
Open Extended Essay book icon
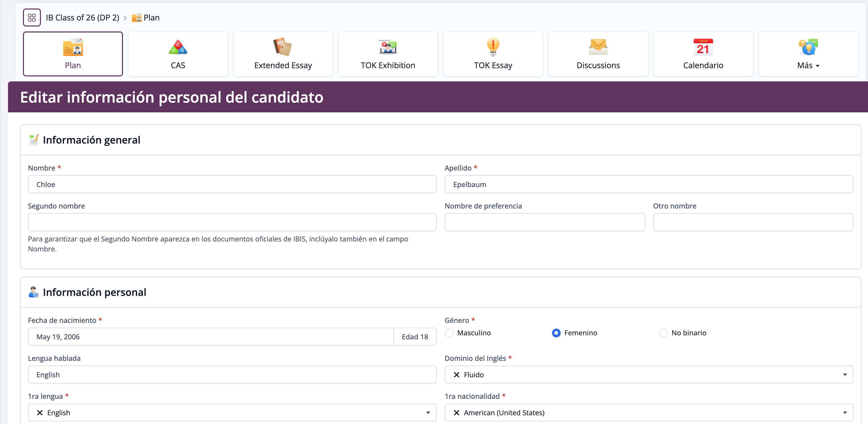283,47
